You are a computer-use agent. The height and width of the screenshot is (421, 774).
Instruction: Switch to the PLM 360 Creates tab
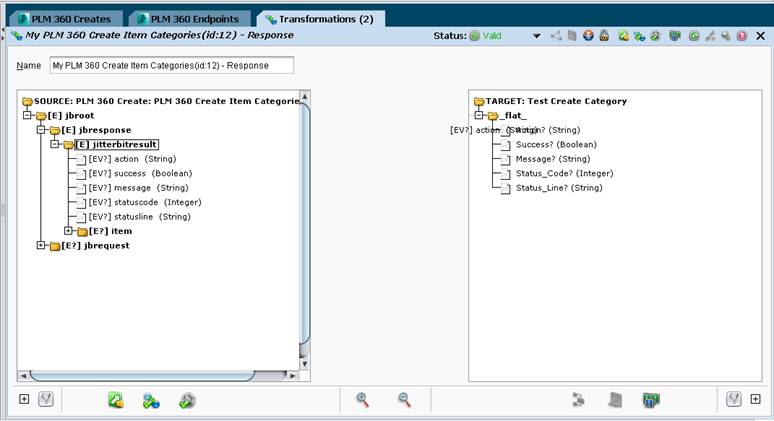click(66, 19)
